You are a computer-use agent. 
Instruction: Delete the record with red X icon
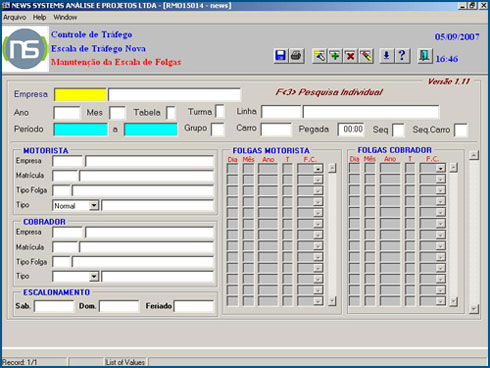coord(350,56)
